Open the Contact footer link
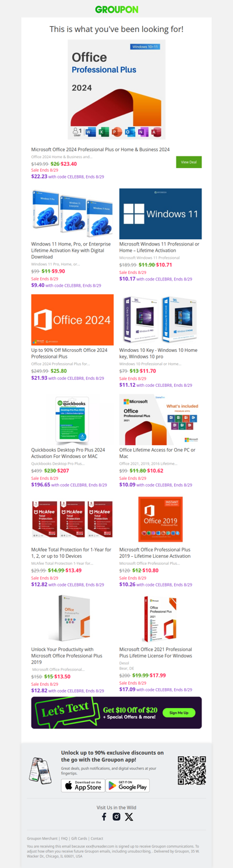 [97, 838]
